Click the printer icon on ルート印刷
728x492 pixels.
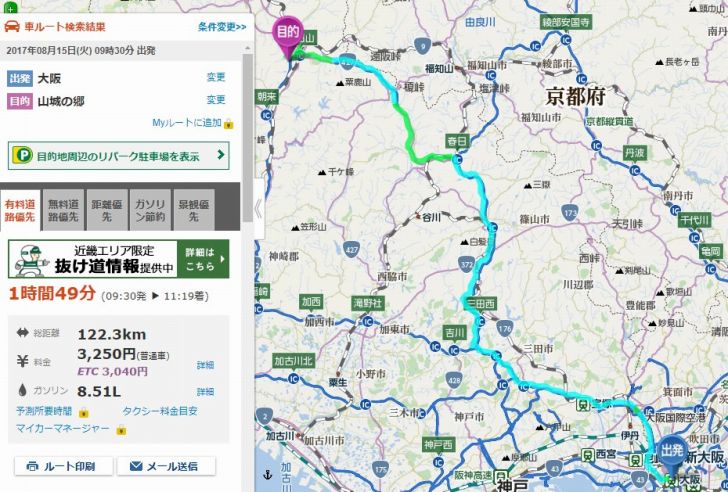(32, 466)
